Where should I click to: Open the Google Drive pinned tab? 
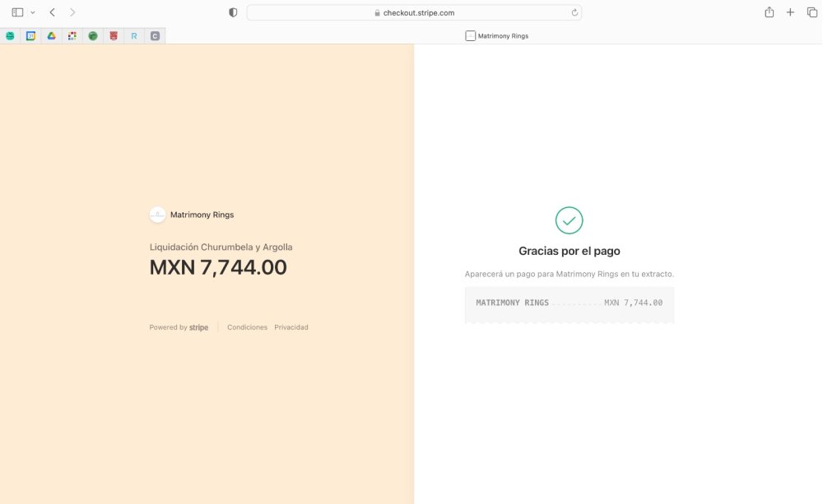click(51, 35)
